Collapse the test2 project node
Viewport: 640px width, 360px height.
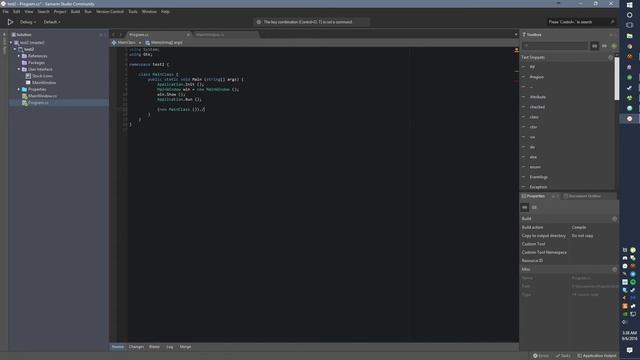tap(15, 49)
